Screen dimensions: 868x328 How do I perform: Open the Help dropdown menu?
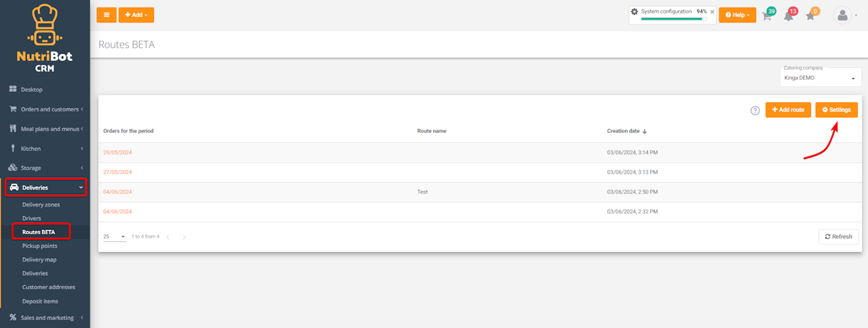click(737, 15)
